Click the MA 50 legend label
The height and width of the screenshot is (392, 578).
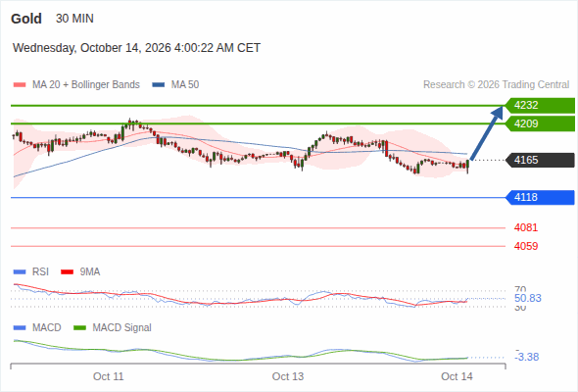coord(185,85)
